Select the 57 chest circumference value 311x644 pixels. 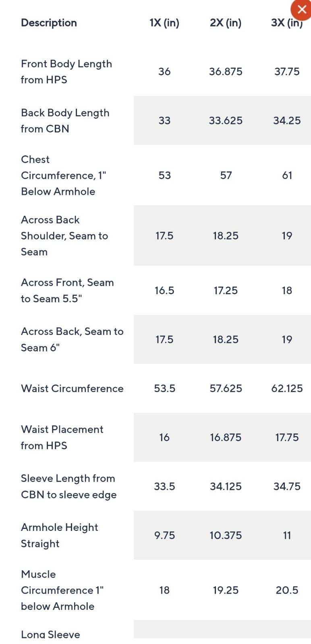pos(226,175)
